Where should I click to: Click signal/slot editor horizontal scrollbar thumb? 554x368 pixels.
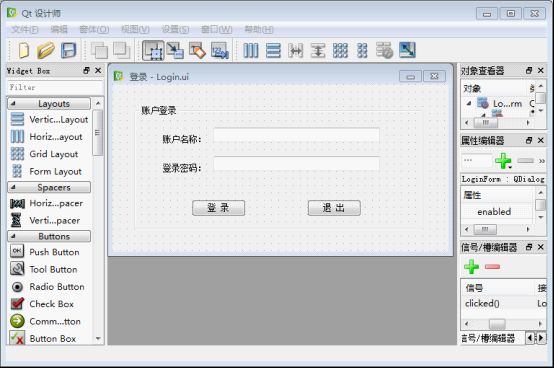[497, 324]
